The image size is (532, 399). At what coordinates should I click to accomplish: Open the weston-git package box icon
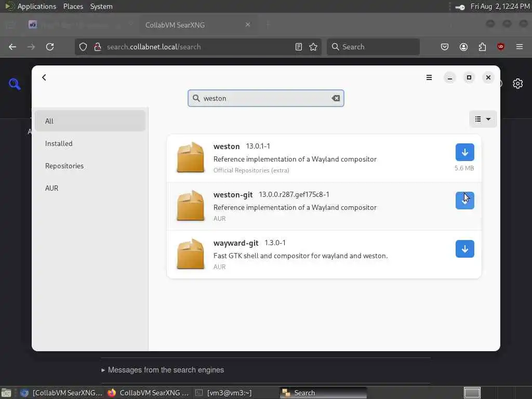point(190,206)
